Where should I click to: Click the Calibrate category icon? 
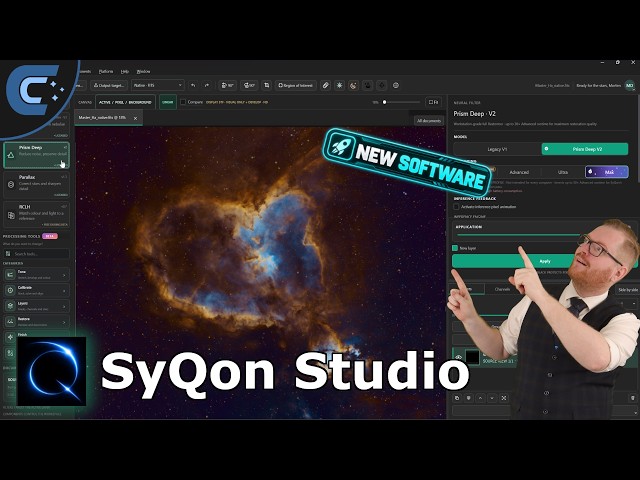point(10,290)
